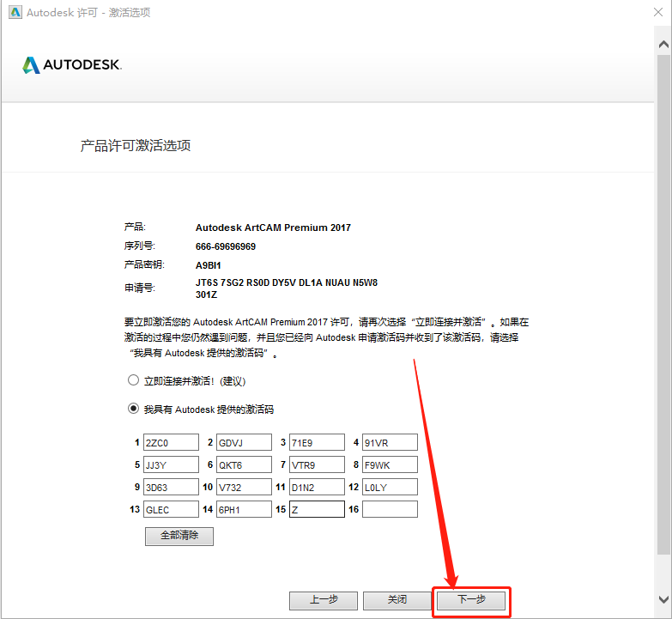The height and width of the screenshot is (619, 672).
Task: Click activation code field 15 containing Z
Action: [317, 509]
